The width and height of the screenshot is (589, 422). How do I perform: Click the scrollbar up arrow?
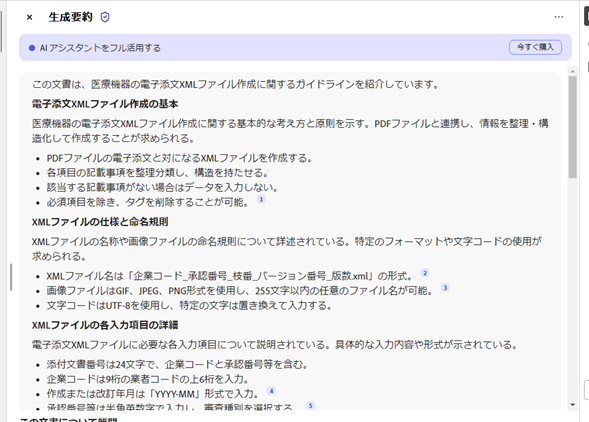click(x=572, y=71)
